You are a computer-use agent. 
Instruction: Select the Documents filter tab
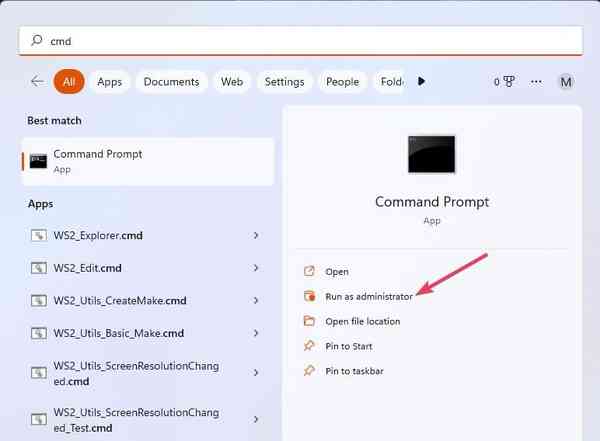(x=171, y=82)
